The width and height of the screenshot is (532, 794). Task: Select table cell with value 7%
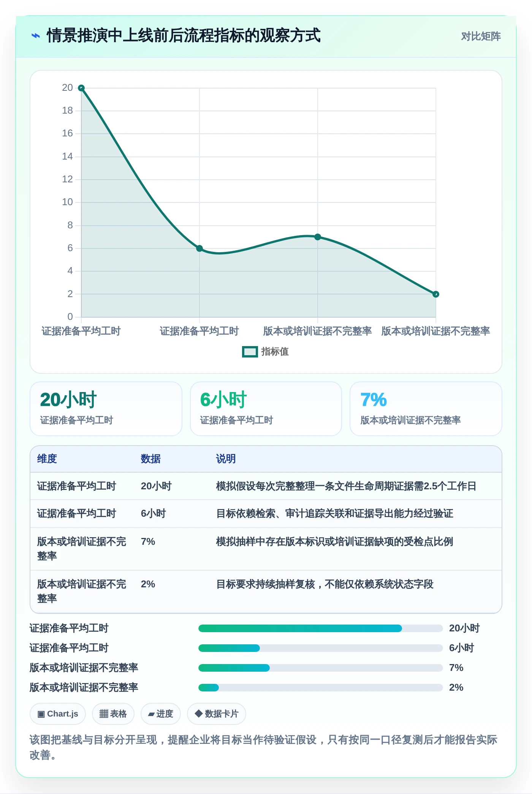click(x=148, y=542)
